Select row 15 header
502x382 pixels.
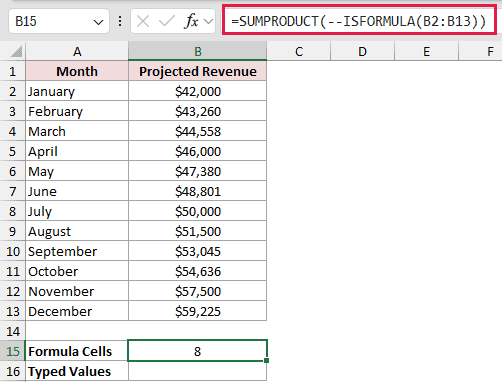tap(13, 351)
